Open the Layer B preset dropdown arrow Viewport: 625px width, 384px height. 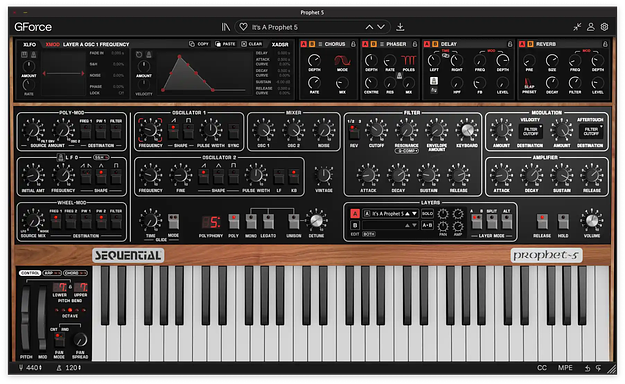(x=415, y=225)
